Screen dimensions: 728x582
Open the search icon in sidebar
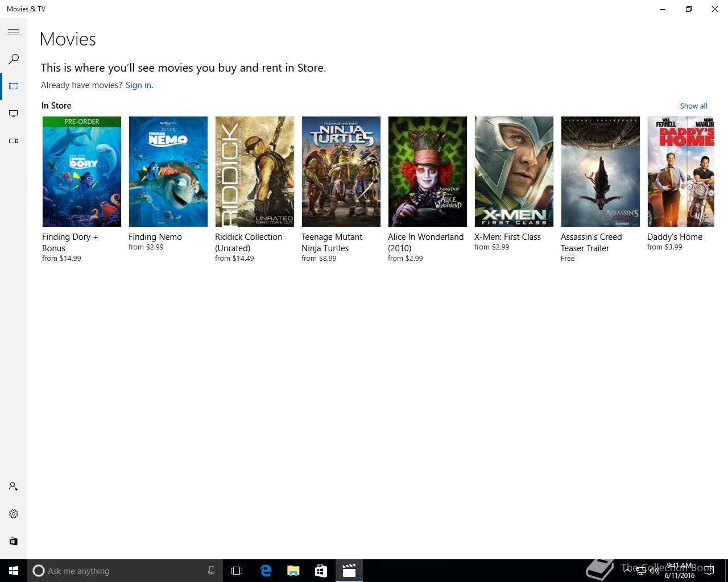[x=14, y=59]
